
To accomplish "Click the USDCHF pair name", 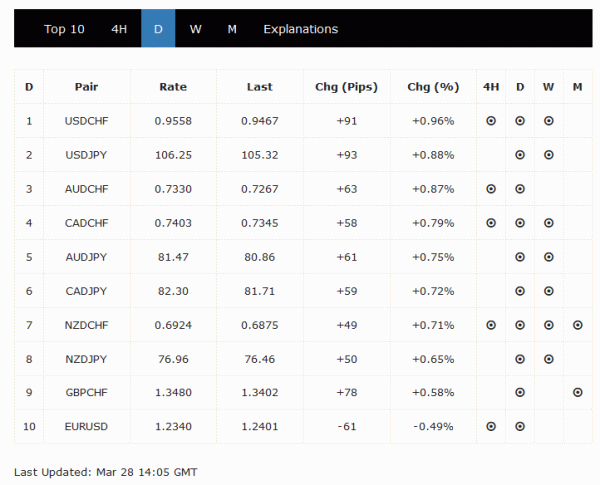I will (x=86, y=121).
